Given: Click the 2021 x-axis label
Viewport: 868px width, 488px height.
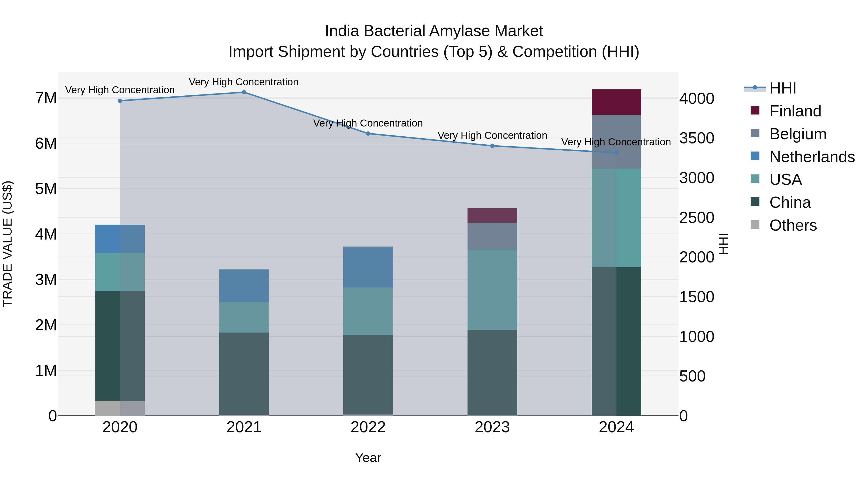Looking at the screenshot, I should (244, 427).
